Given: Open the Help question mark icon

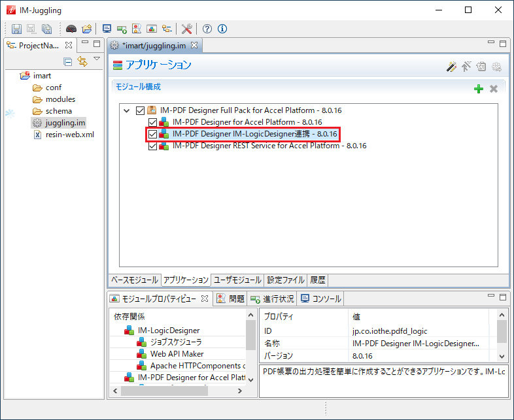Looking at the screenshot, I should 207,29.
